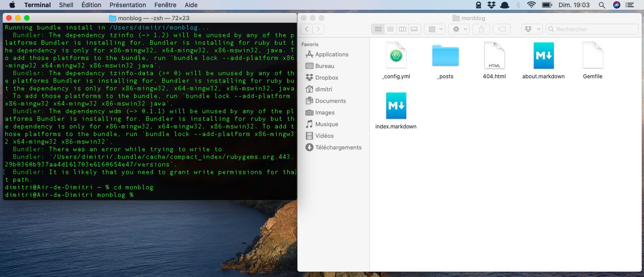Open the _posts folder
This screenshot has width=644, height=277.
click(445, 55)
